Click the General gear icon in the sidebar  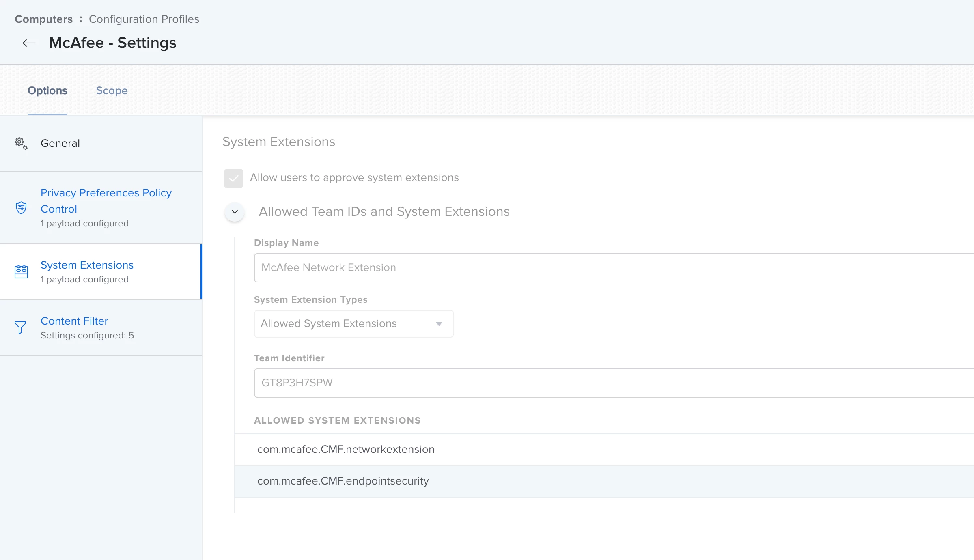[21, 143]
